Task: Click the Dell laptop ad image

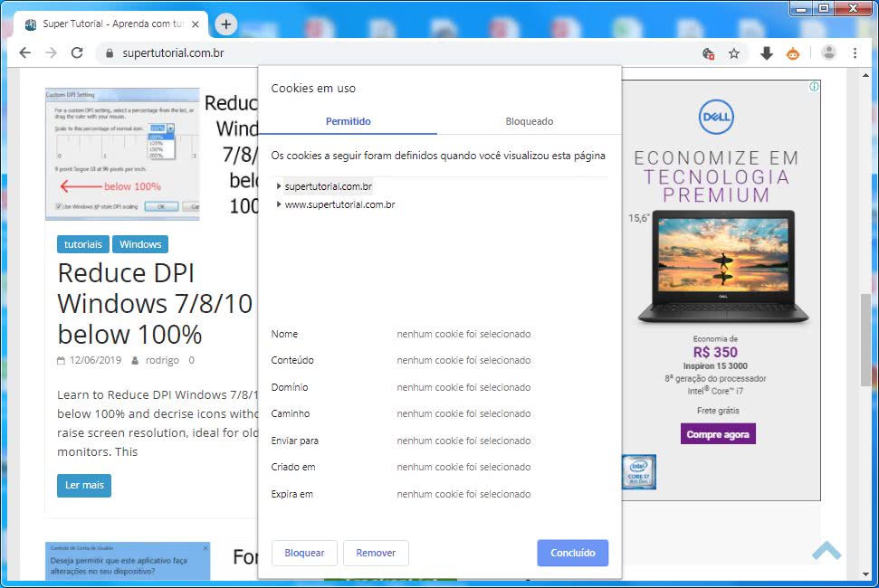Action: tap(722, 266)
